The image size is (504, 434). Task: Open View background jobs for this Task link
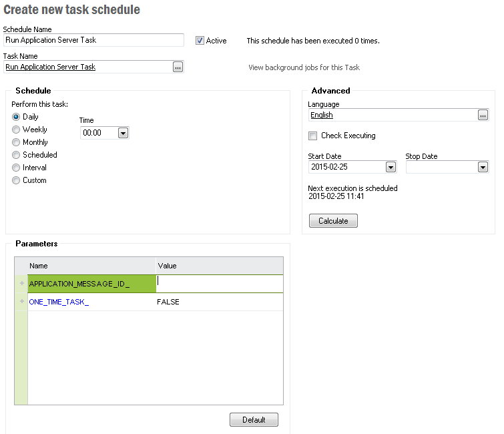tap(304, 67)
